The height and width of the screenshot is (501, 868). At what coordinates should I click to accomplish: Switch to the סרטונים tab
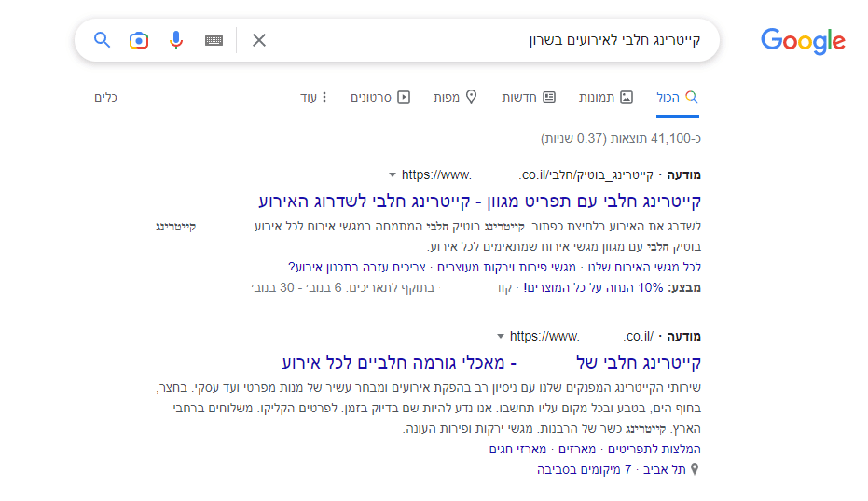click(x=380, y=98)
